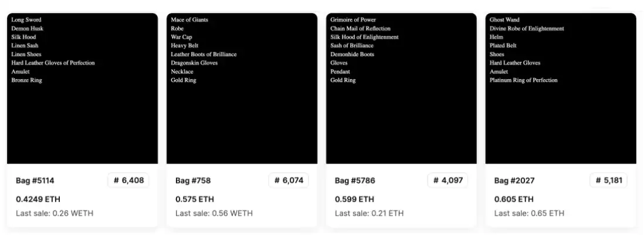This screenshot has height=235, width=644.
Task: Click the rarity rank badge # 6,408
Action: (128, 180)
